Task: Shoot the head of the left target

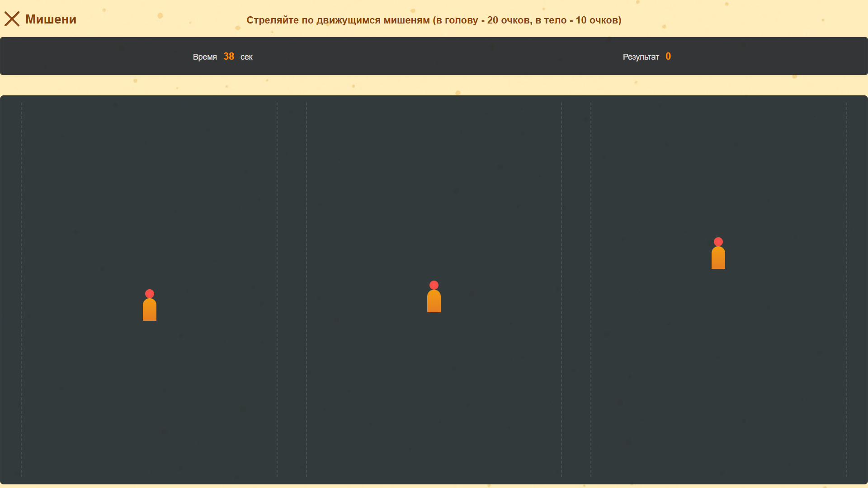Action: pos(150,293)
